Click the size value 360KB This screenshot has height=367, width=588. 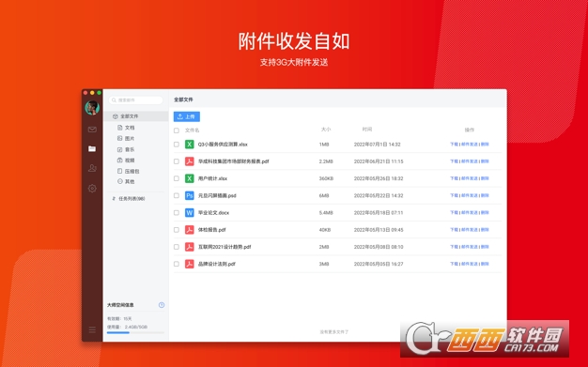point(326,178)
